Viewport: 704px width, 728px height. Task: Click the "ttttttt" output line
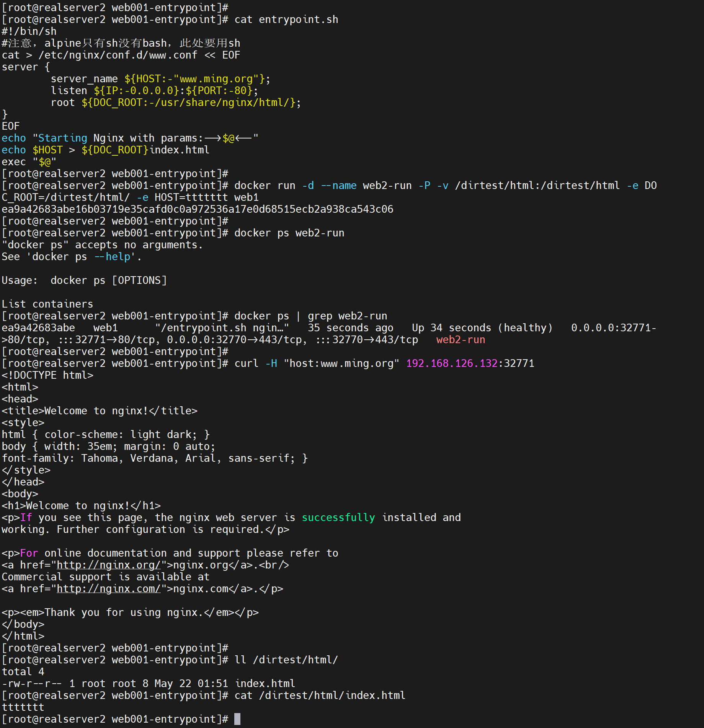tap(23, 707)
